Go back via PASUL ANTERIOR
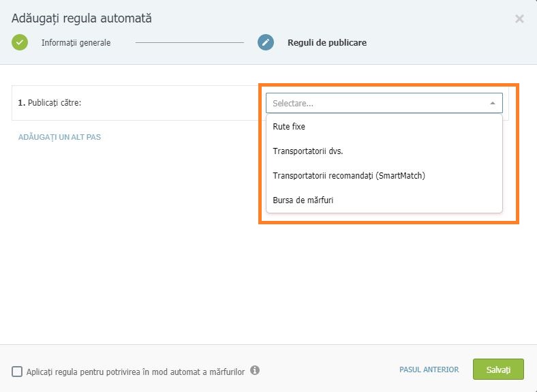The image size is (537, 392). click(429, 370)
